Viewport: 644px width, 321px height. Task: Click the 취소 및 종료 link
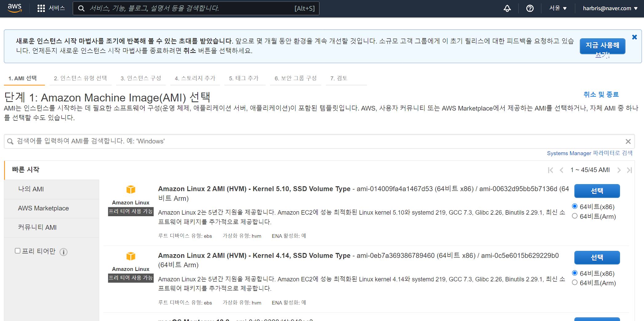[601, 94]
